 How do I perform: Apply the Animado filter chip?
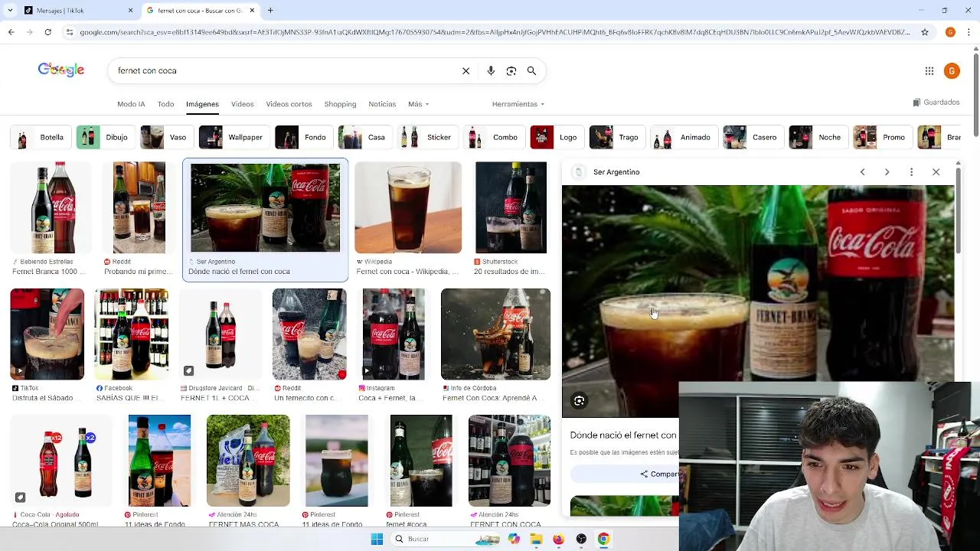tap(683, 138)
